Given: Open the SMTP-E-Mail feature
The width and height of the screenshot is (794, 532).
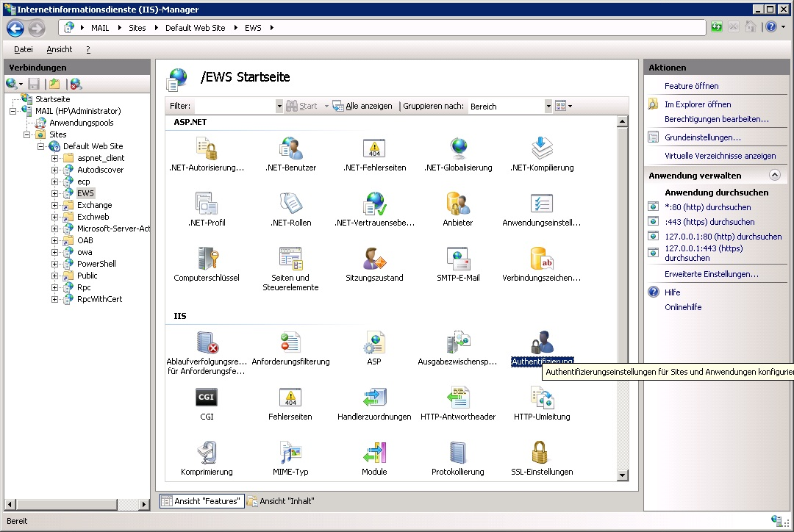Looking at the screenshot, I should coord(458,259).
